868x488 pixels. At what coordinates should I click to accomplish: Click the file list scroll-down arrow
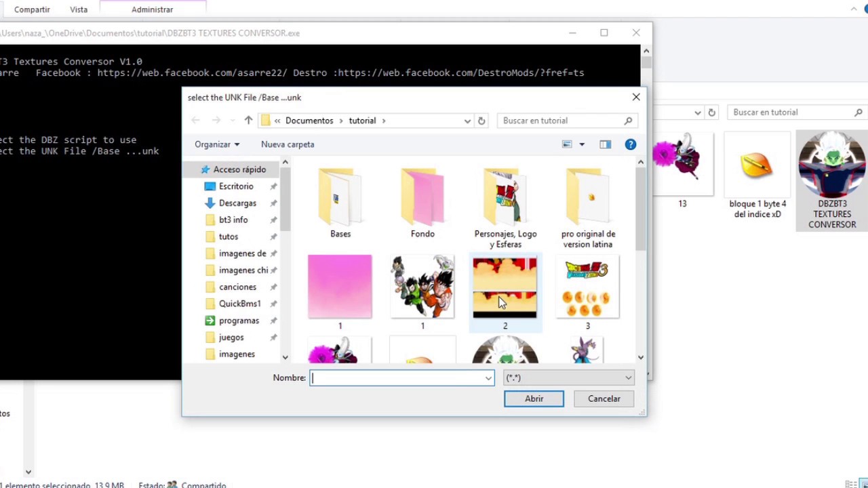(641, 357)
